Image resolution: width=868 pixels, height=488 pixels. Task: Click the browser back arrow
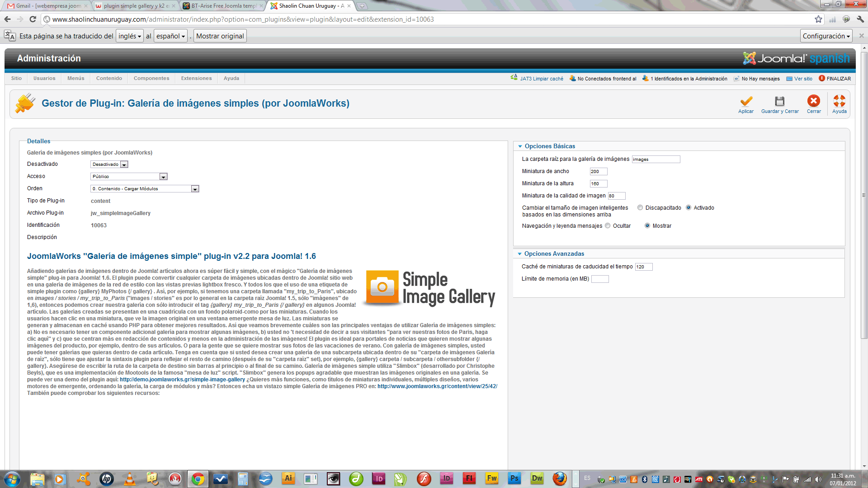(7, 19)
